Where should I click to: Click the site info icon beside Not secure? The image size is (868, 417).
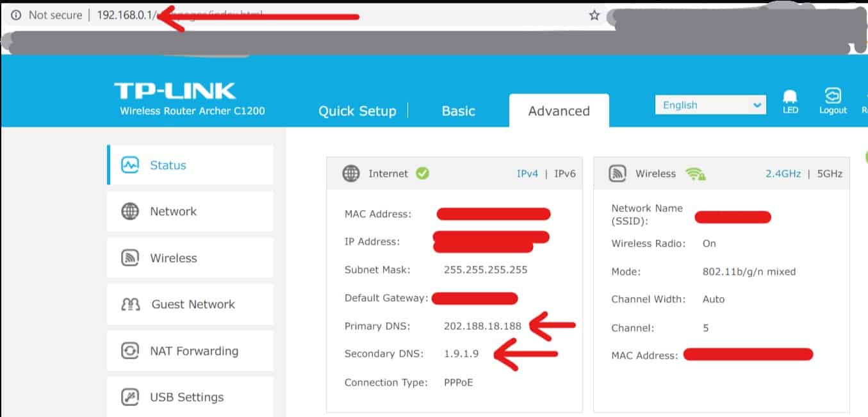(x=15, y=15)
